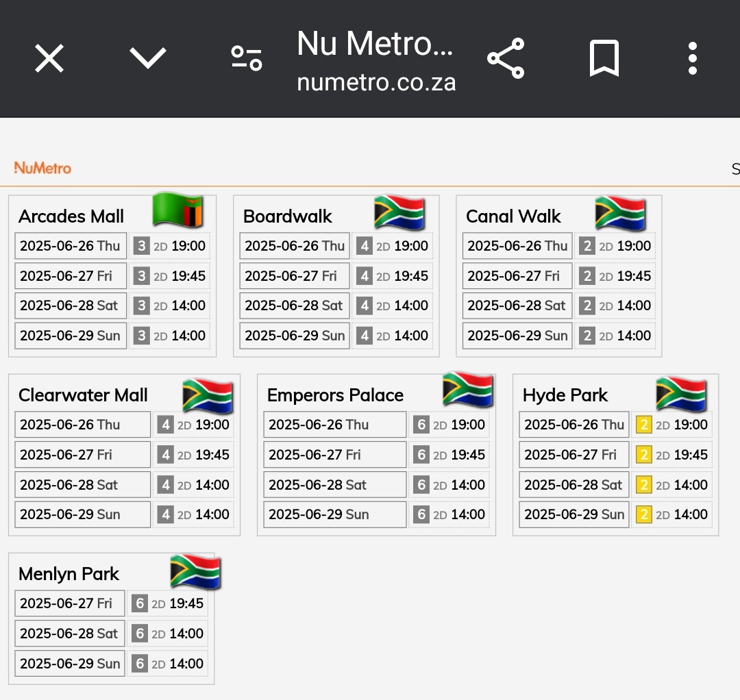
Task: Select Clearwater Mall Friday 19:45 showtime
Action: tap(193, 455)
